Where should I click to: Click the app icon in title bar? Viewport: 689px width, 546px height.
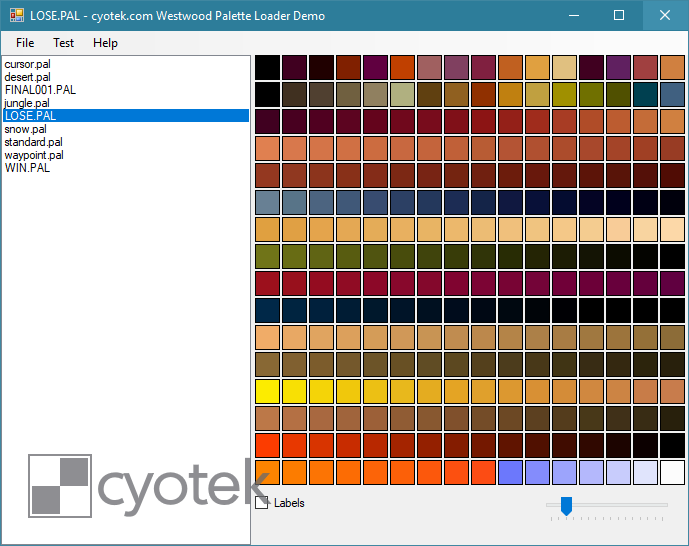(17, 15)
